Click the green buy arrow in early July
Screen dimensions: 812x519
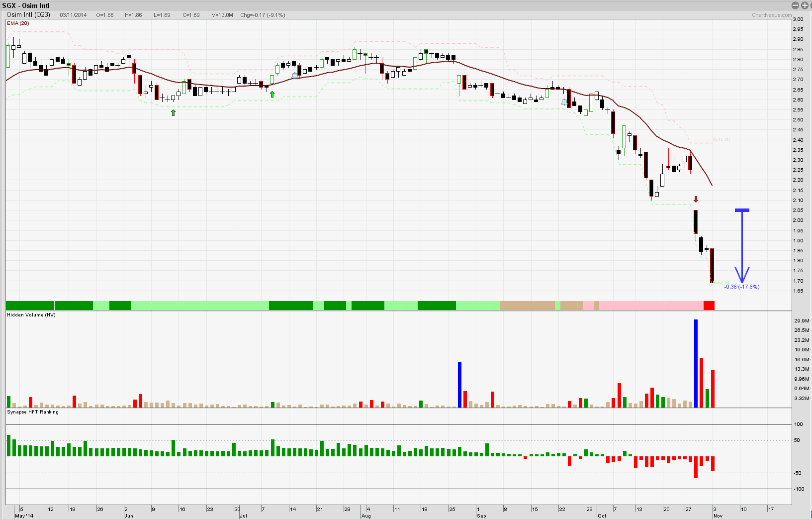tap(272, 94)
